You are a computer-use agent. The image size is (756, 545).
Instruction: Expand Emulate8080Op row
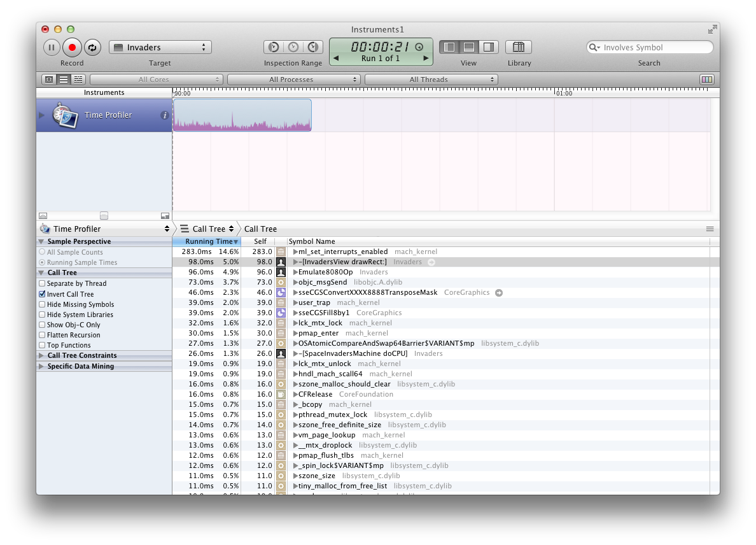click(x=295, y=272)
